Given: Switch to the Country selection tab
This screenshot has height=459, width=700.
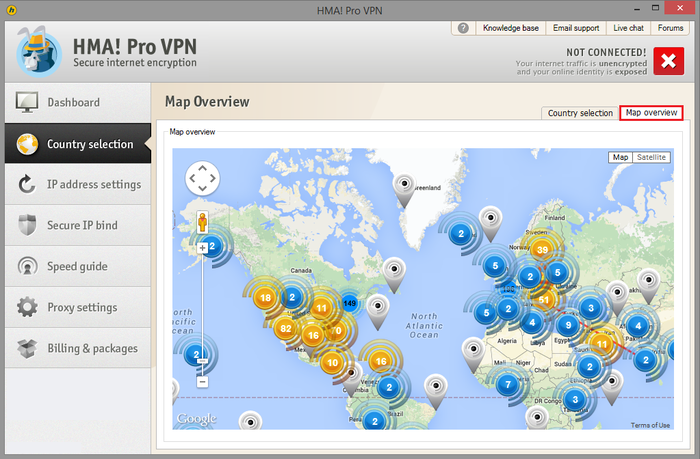Looking at the screenshot, I should coord(580,113).
